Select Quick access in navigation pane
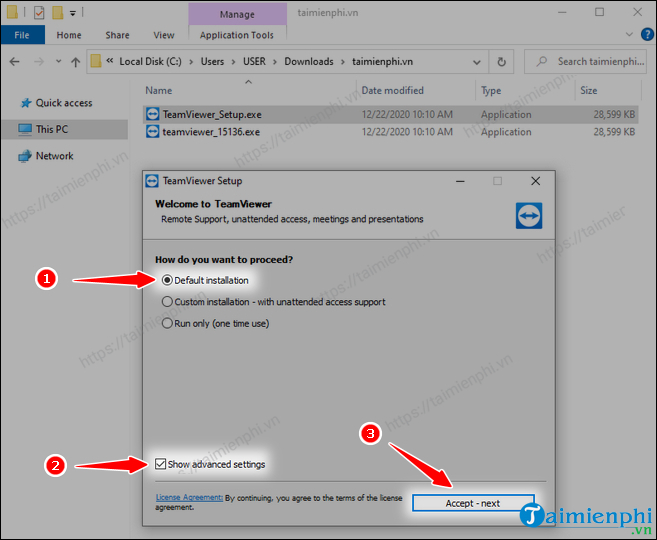 pos(64,103)
